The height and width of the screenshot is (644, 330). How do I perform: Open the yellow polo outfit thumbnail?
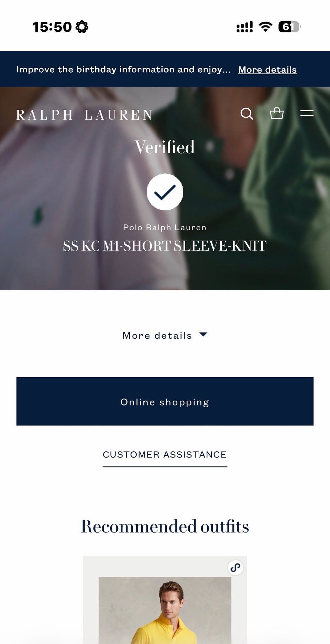(x=165, y=610)
